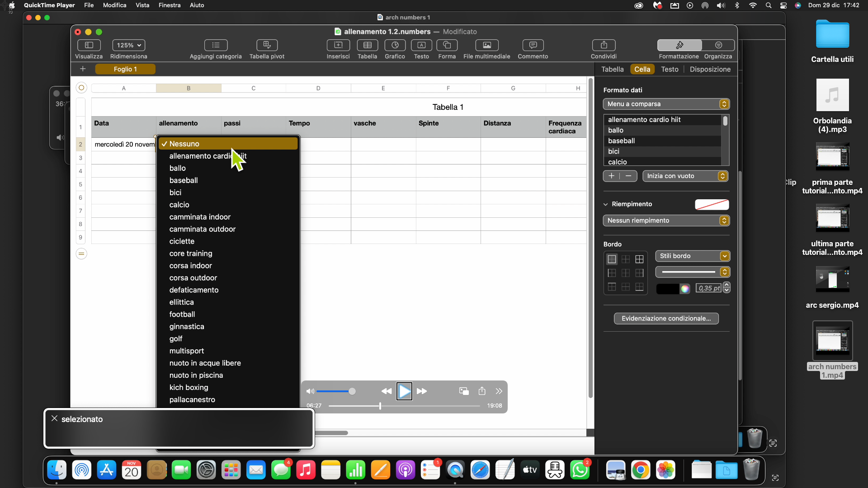Click border width stepper arrows
The height and width of the screenshot is (488, 868).
726,288
